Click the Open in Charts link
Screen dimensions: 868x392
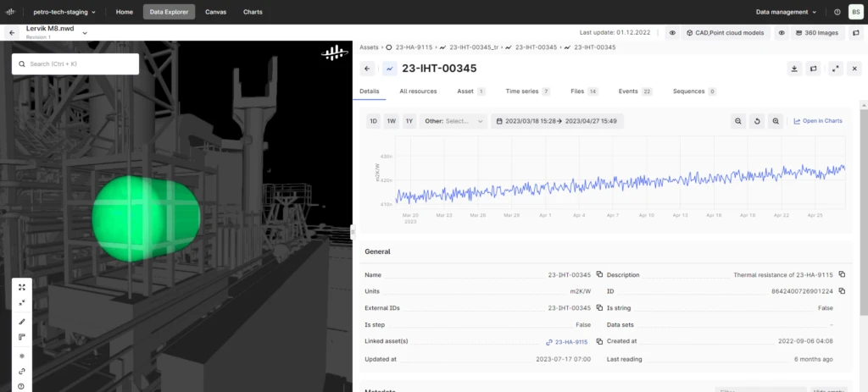[x=817, y=121]
